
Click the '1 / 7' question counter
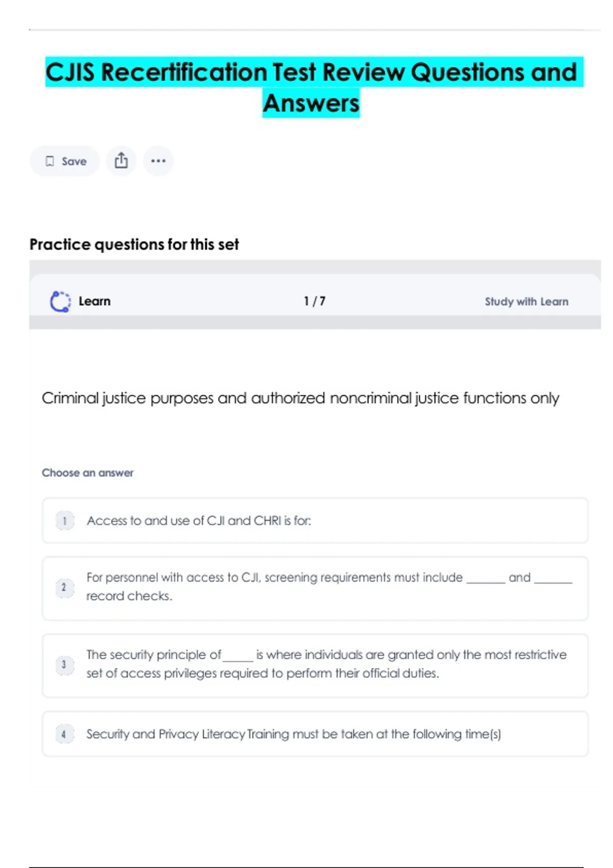click(x=315, y=301)
